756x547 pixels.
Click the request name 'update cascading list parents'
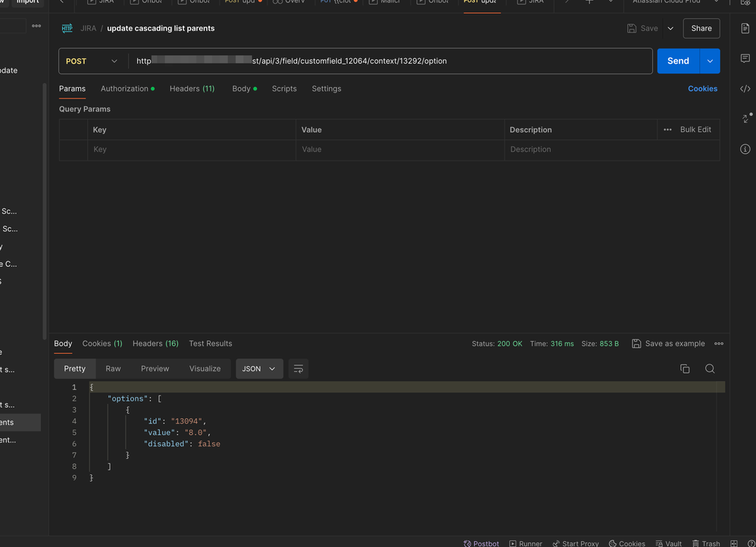(x=161, y=29)
